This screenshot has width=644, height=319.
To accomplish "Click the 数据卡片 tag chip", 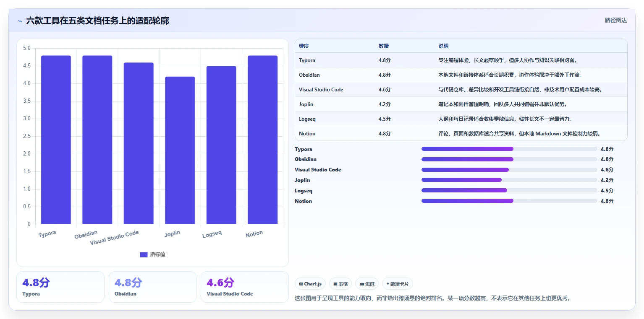I will (x=398, y=284).
